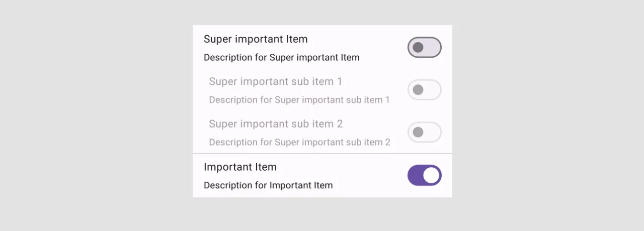Image resolution: width=644 pixels, height=231 pixels.
Task: Select the "Super important sub item 2" title
Action: pyautogui.click(x=276, y=124)
